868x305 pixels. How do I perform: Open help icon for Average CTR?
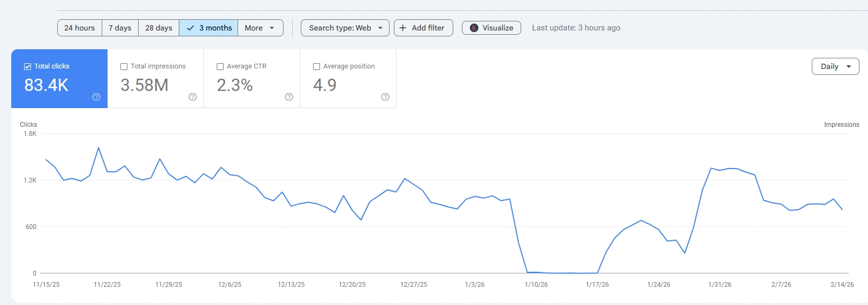(289, 97)
